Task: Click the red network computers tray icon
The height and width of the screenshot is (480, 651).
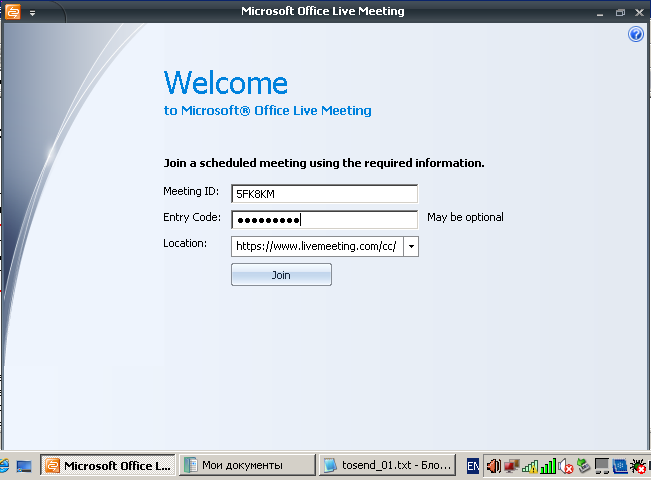Action: pos(512,466)
